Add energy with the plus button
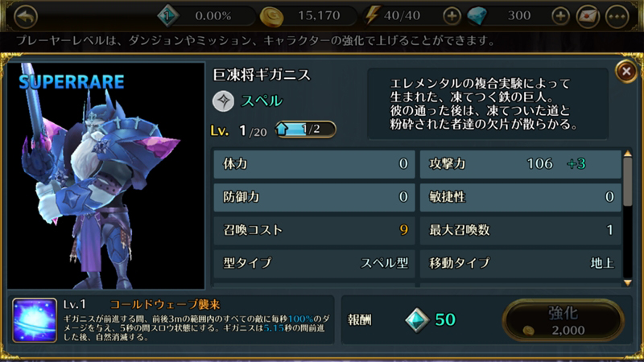The height and width of the screenshot is (362, 644). [x=452, y=16]
